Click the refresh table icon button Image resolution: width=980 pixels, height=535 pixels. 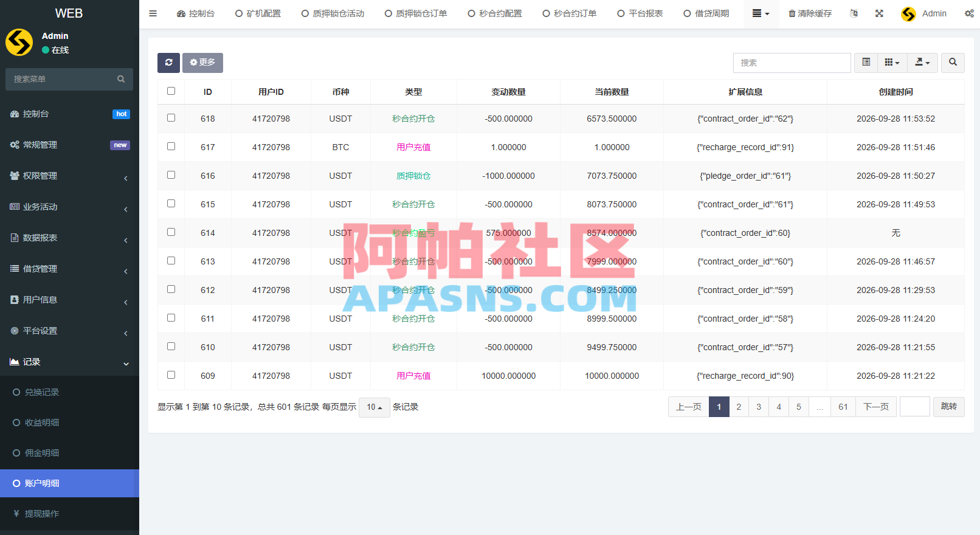[x=168, y=63]
